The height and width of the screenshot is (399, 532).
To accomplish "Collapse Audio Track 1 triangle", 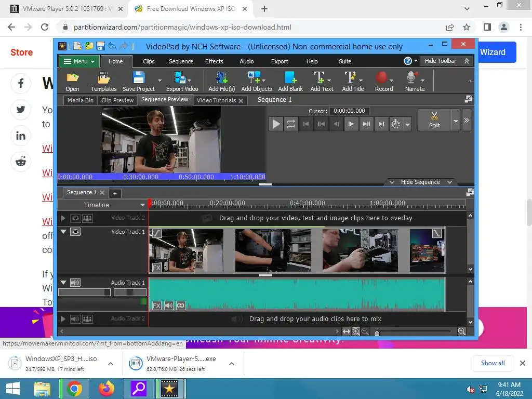I will [63, 282].
